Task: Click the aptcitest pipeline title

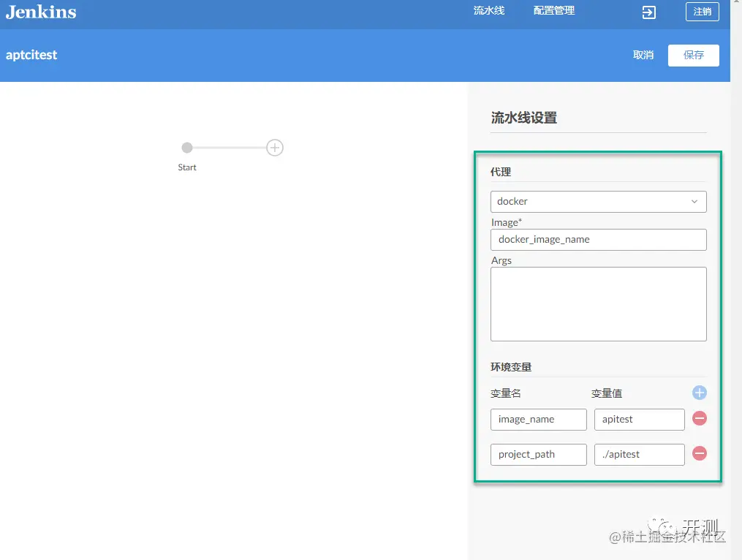Action: (31, 55)
